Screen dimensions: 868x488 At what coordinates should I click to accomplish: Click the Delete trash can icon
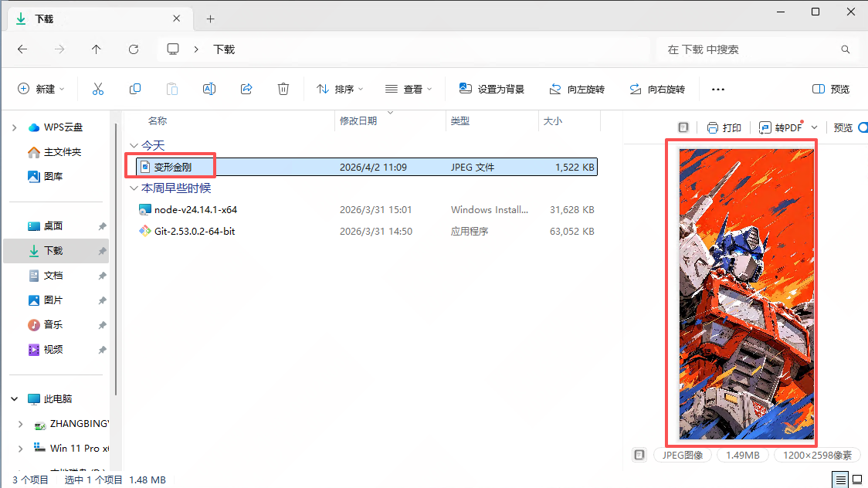pos(283,89)
